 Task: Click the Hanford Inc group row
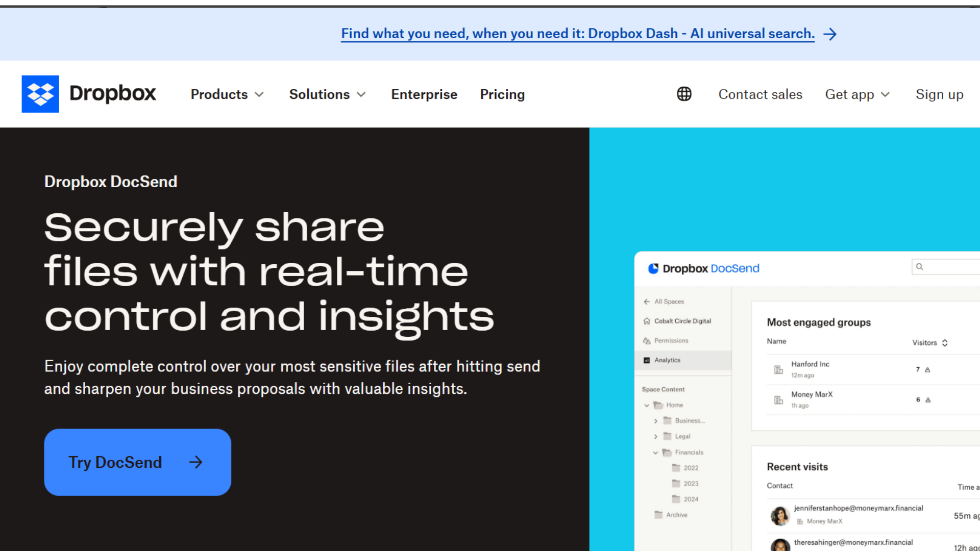click(873, 369)
